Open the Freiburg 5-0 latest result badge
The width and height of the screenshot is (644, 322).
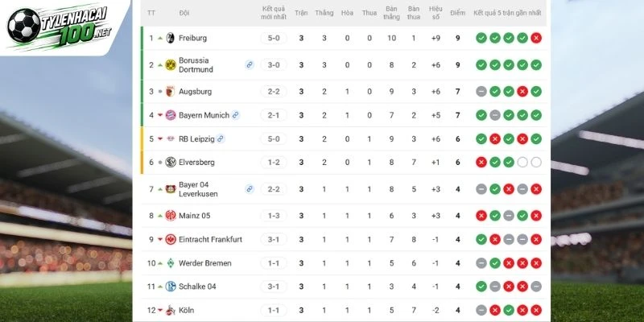point(274,38)
